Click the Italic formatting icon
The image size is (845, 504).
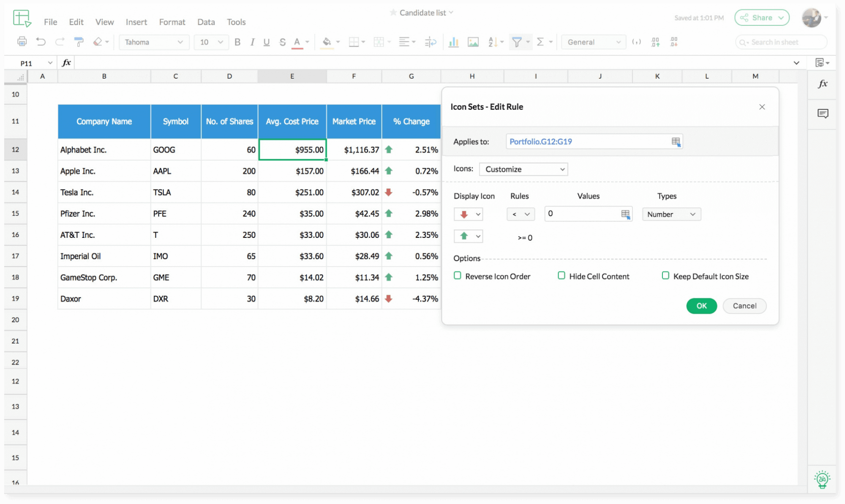coord(252,42)
